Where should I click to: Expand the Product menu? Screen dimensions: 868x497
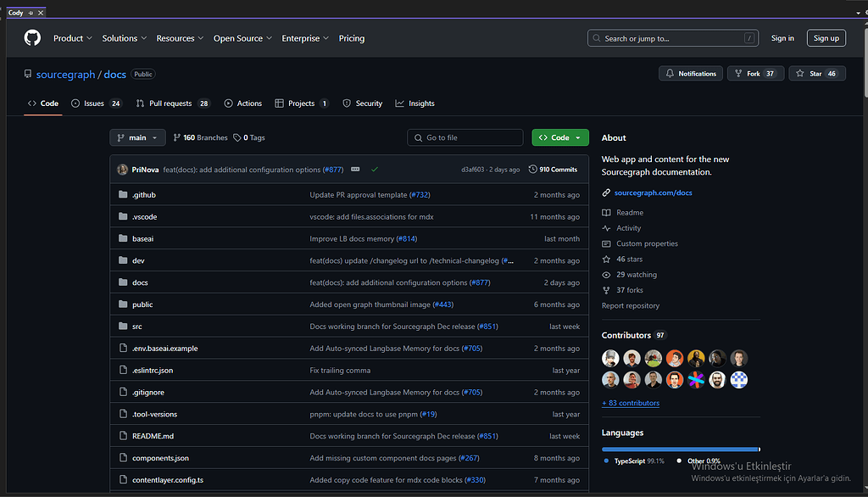tap(72, 38)
